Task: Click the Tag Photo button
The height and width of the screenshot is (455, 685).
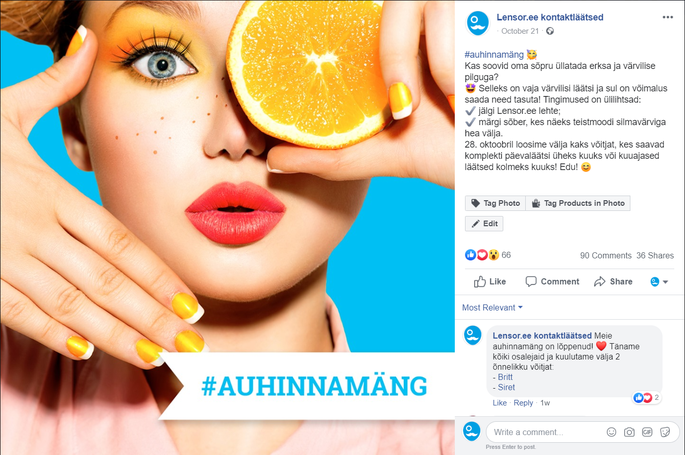Action: pyautogui.click(x=495, y=203)
